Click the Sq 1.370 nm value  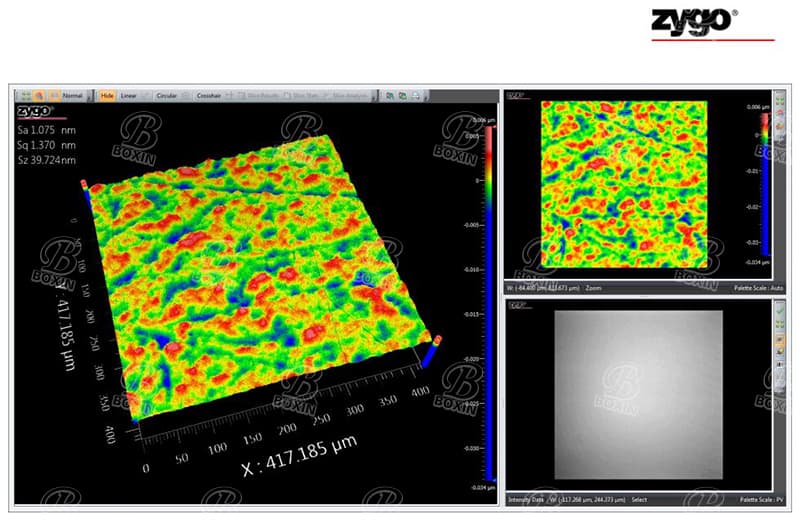click(46, 145)
